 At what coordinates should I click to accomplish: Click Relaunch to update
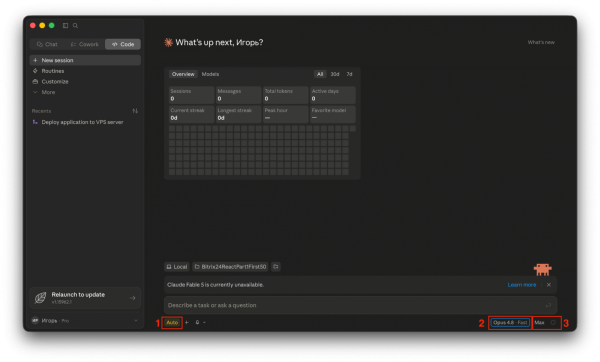[85, 298]
